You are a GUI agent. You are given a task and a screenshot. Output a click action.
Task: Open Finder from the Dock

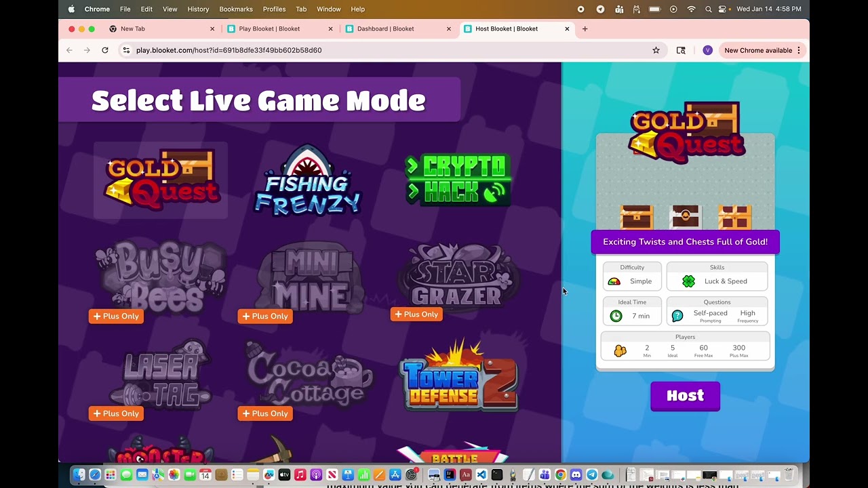click(x=79, y=474)
